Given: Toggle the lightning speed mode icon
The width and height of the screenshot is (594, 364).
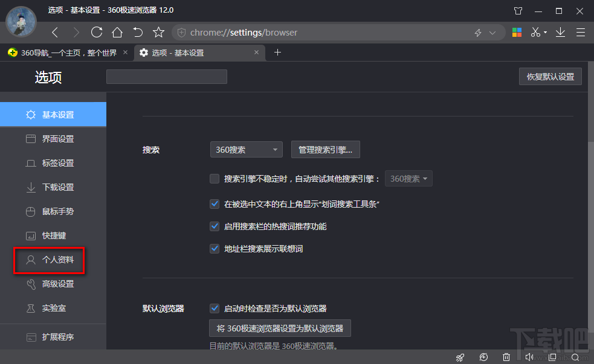Looking at the screenshot, I should click(478, 33).
